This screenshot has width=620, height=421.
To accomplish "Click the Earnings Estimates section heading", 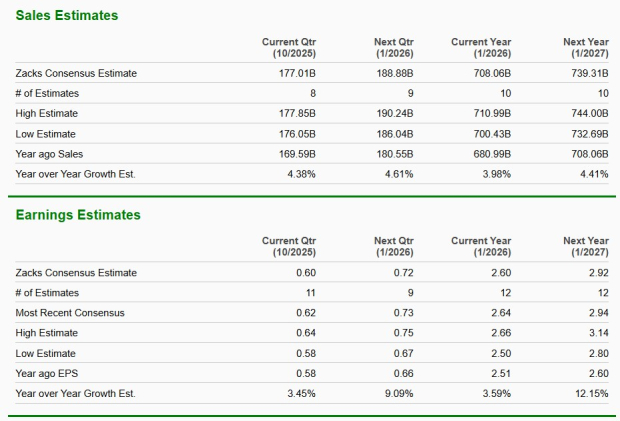I will click(x=77, y=215).
